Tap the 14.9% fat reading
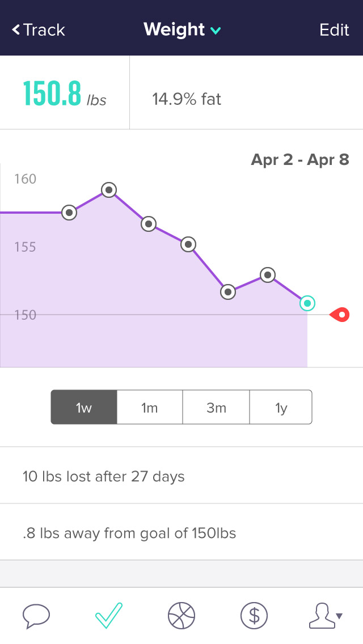 [x=187, y=99]
